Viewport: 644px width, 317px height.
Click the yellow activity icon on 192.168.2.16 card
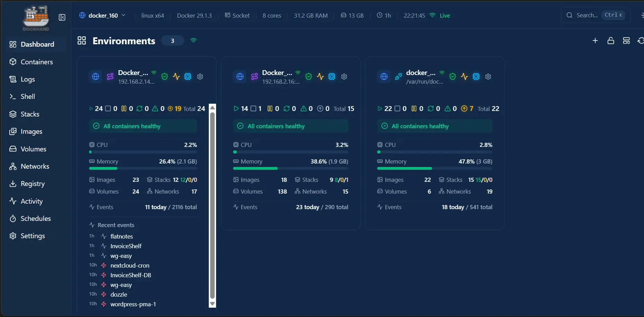(x=320, y=76)
